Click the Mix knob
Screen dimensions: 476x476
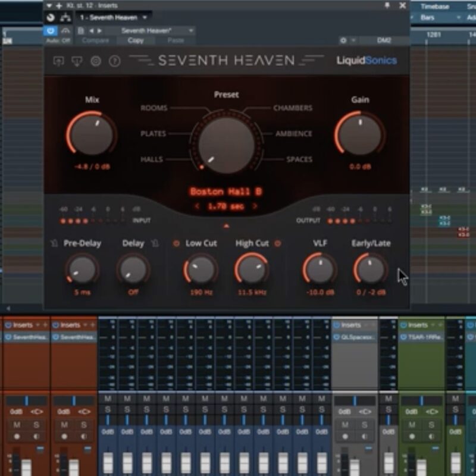coord(92,134)
